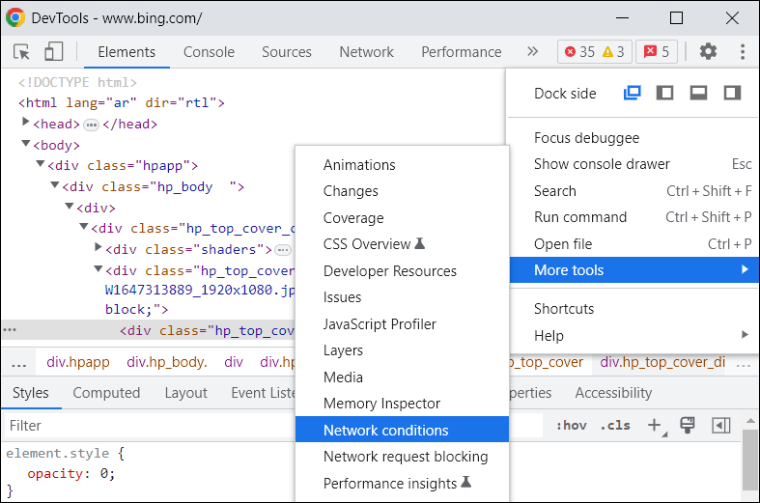760x503 pixels.
Task: Select Layers in the submenu
Action: [402, 350]
